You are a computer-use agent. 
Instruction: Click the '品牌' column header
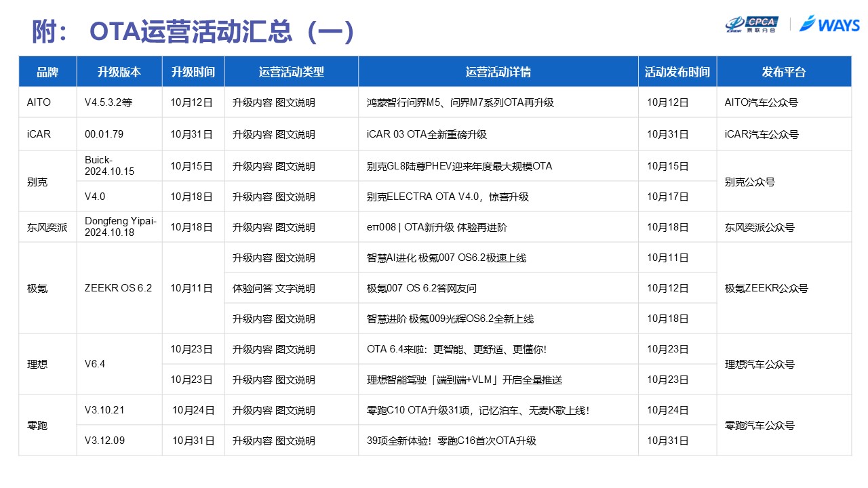(47, 72)
